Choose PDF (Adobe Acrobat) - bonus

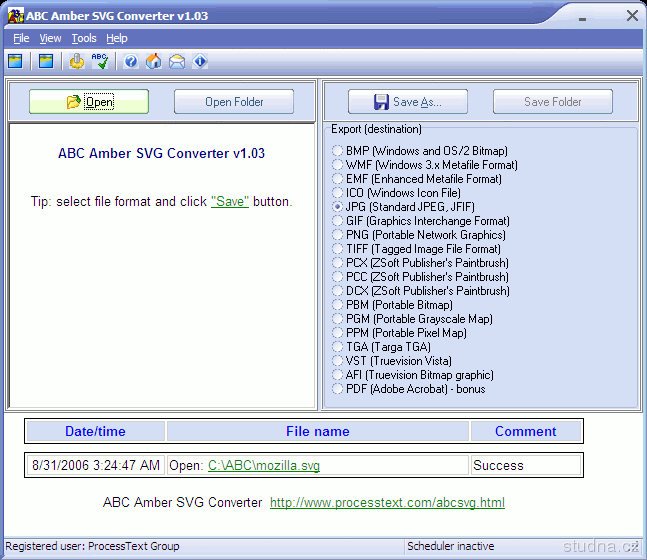(x=409, y=389)
